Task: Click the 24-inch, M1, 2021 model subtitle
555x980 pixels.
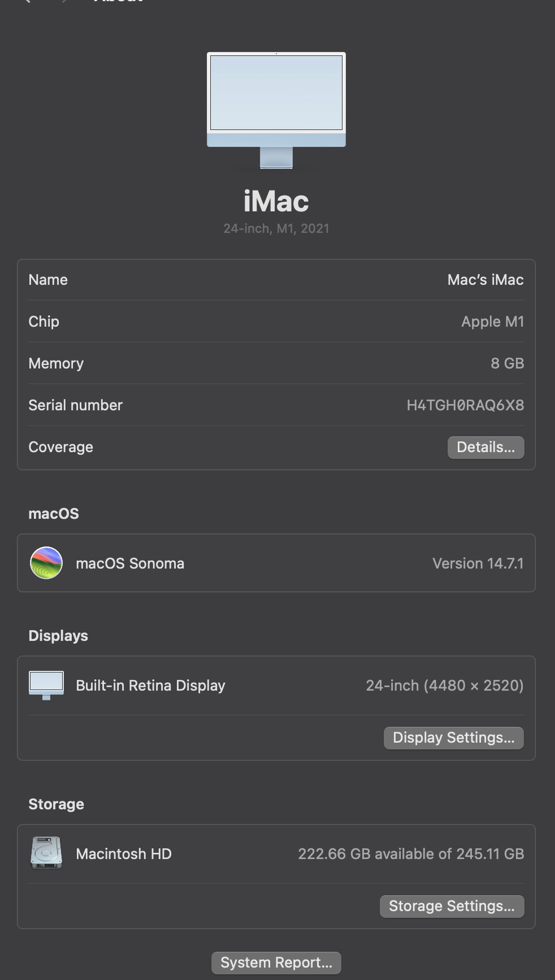Action: (276, 228)
